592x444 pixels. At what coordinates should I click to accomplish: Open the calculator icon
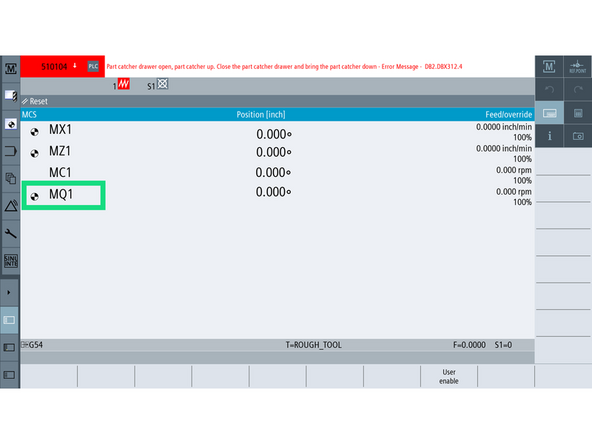click(578, 113)
